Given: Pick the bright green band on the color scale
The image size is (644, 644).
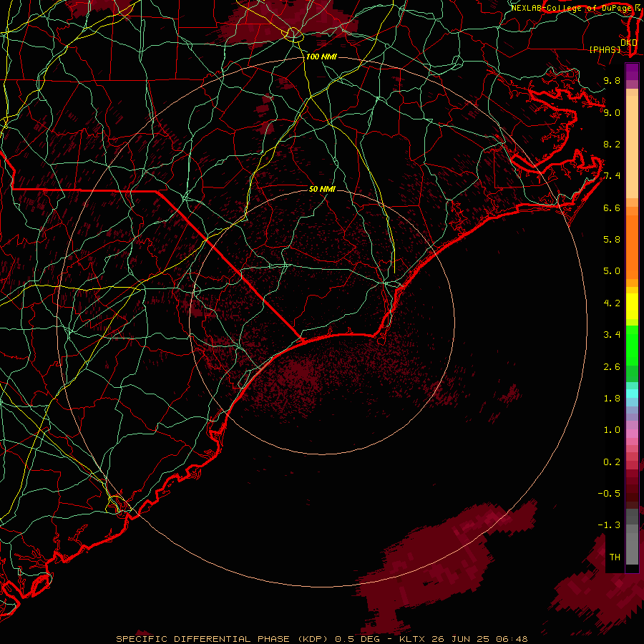Looking at the screenshot, I should click(x=632, y=346).
